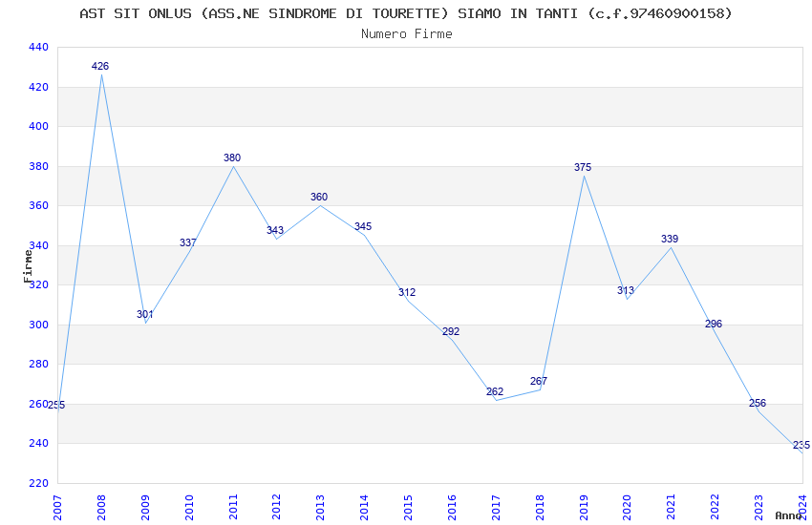Click the 337 data label for 2010
This screenshot has height=525, width=812.
pyautogui.click(x=188, y=242)
